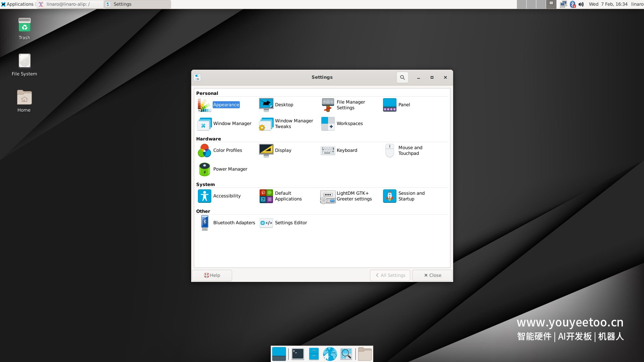Open Bluetooth Adapters settings

234,223
